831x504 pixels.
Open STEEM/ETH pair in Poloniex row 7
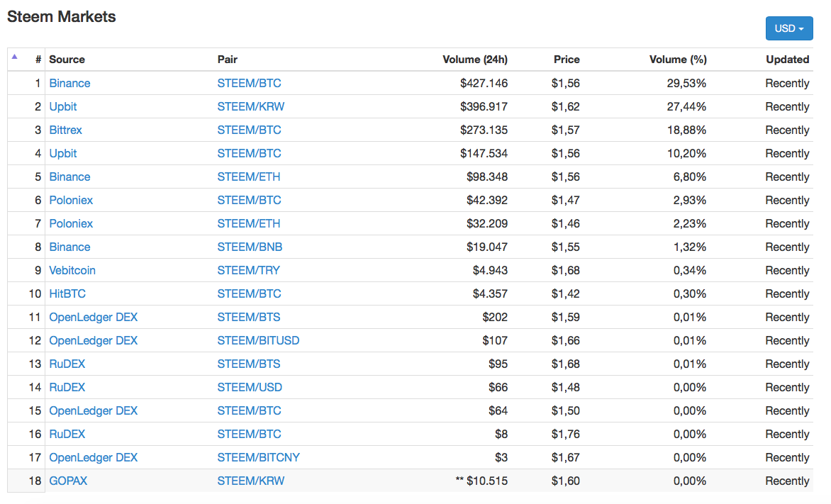tap(249, 224)
